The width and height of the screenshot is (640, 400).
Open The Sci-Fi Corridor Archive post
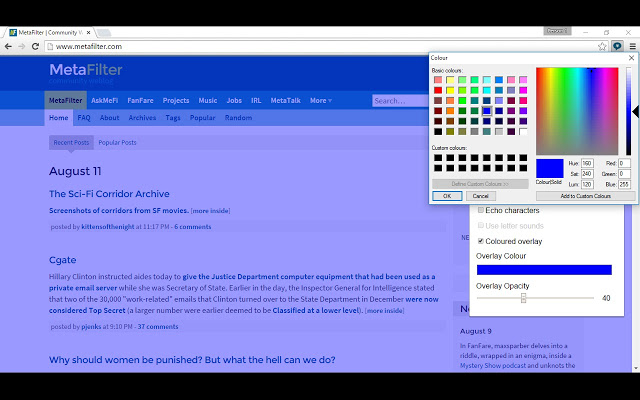pos(109,194)
